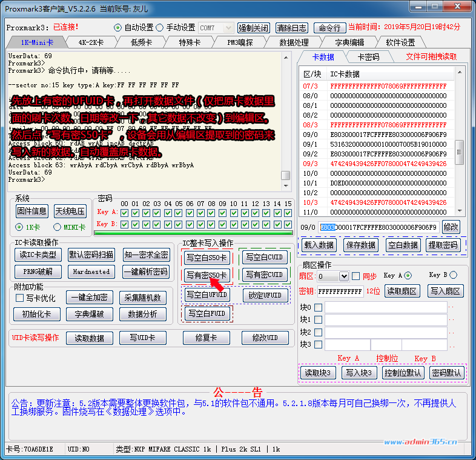Viewport: 476px width, 460px height.
Task: Click the 写有密CUID button
Action: pyautogui.click(x=264, y=275)
